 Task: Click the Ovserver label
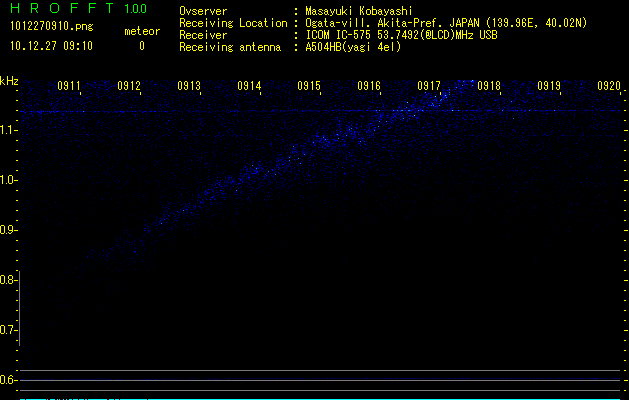tap(203, 11)
